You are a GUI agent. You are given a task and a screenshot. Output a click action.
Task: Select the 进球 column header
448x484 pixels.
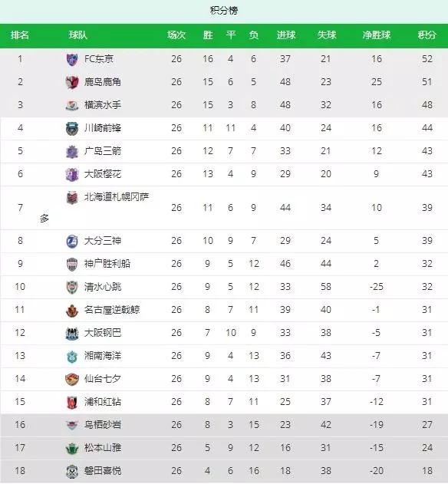tap(286, 35)
